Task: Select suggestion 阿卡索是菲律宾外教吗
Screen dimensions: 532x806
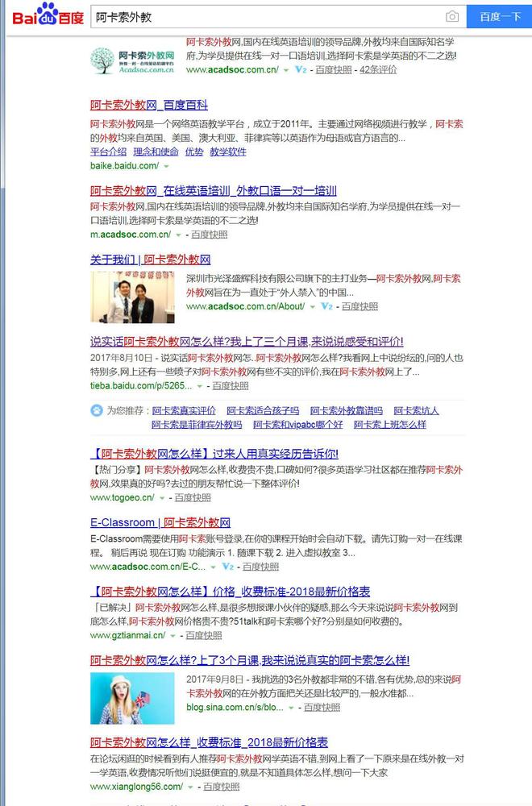Action: (197, 425)
